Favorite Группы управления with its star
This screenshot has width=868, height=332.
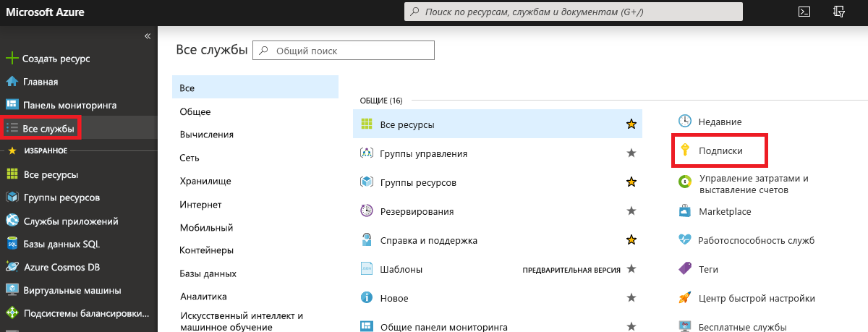click(631, 153)
